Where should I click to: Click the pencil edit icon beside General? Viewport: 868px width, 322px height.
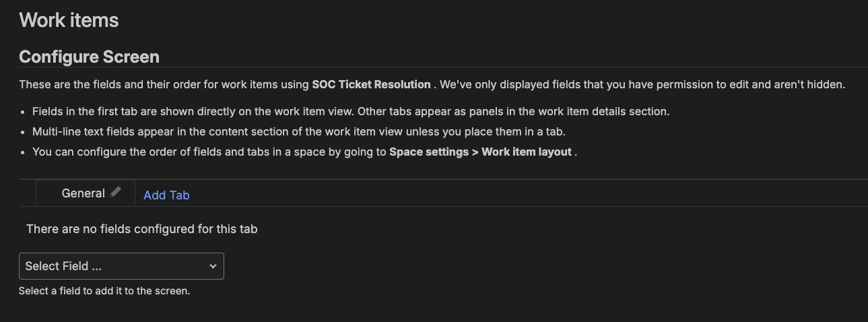(116, 192)
